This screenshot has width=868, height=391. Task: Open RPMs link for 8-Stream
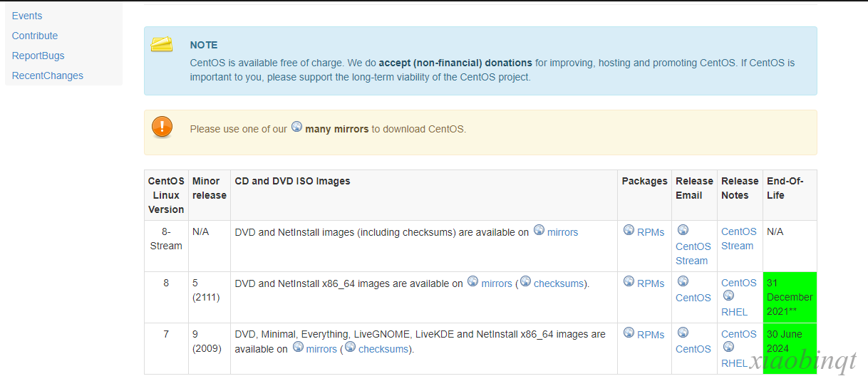click(651, 232)
